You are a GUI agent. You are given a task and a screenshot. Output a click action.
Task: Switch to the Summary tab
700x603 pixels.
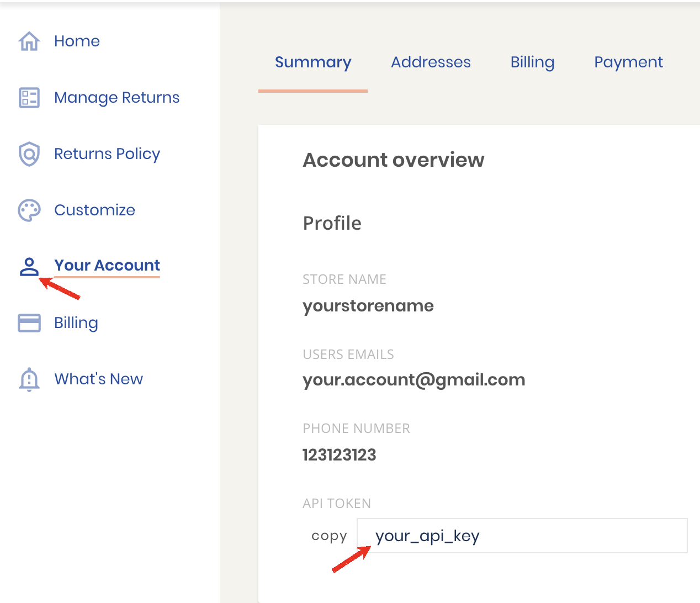[313, 62]
